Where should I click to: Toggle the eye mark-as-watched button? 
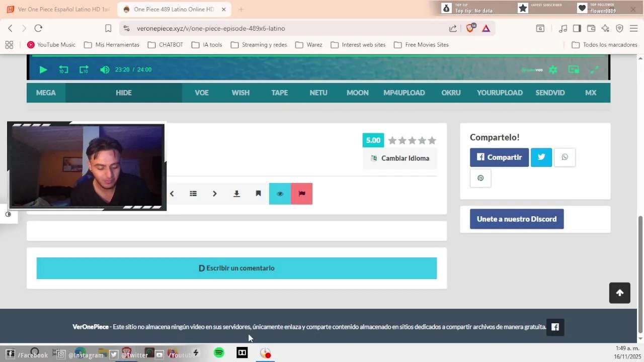280,194
